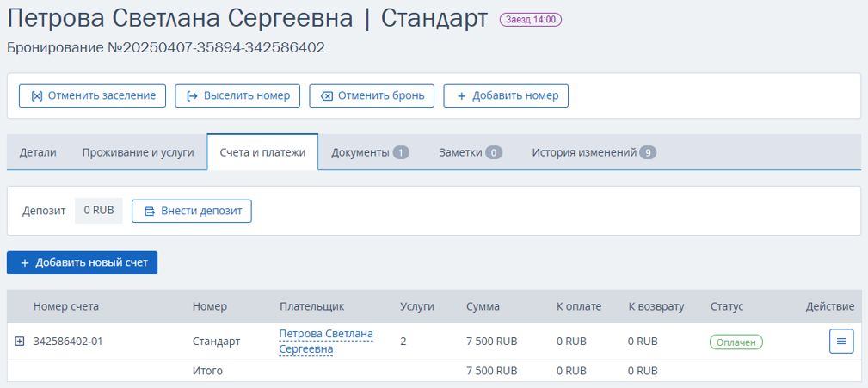Screen dimensions: 868x388
Task: Open the Документы tab
Action: pos(370,152)
